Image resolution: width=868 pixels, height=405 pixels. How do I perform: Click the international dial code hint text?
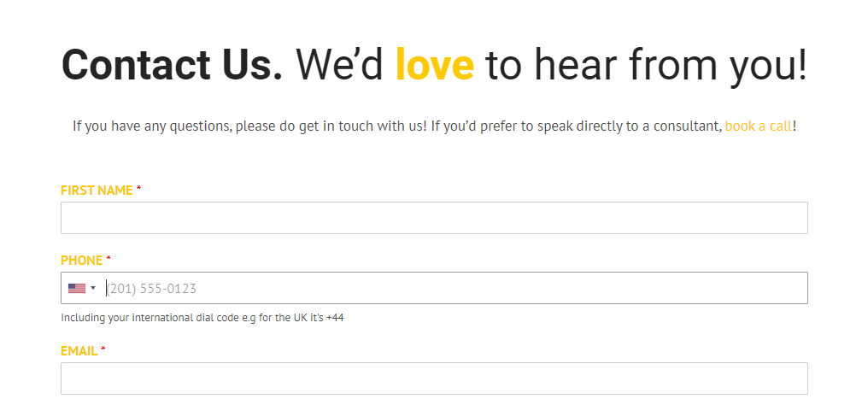coord(202,318)
